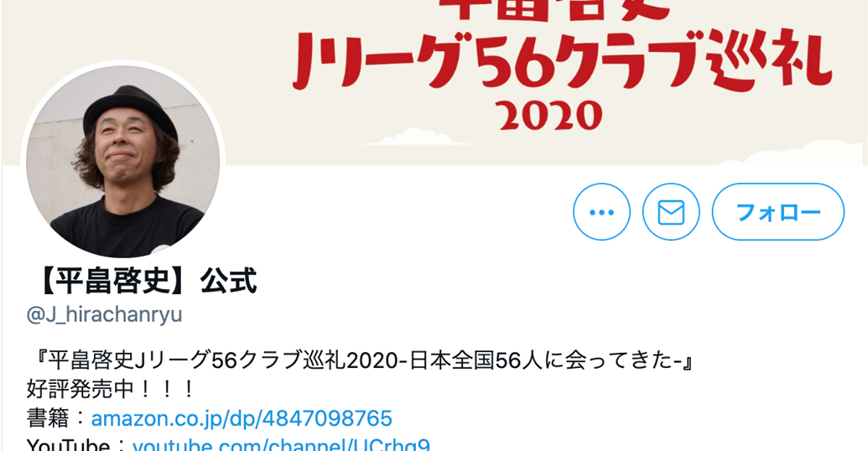This screenshot has height=451, width=868.
Task: Click red Jリーグ56クラブ巡礼 banner title
Action: click(x=561, y=61)
